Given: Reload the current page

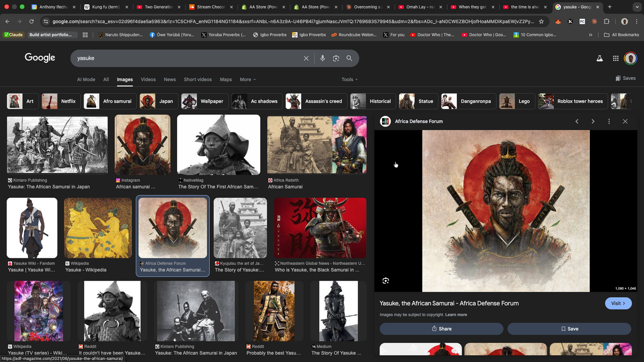Looking at the screenshot, I should click(32, 21).
